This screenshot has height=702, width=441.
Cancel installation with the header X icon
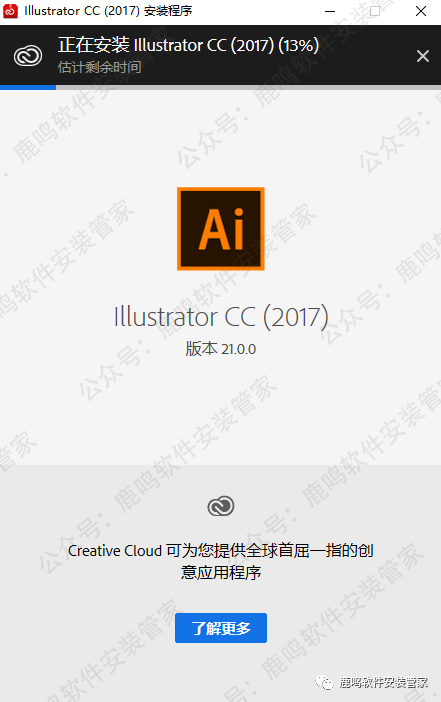pyautogui.click(x=423, y=56)
